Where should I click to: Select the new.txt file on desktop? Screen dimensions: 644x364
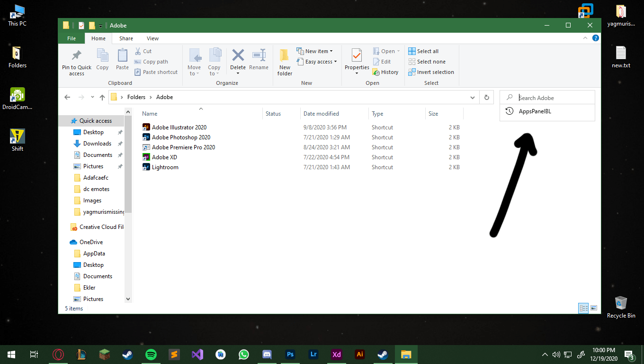tap(621, 57)
